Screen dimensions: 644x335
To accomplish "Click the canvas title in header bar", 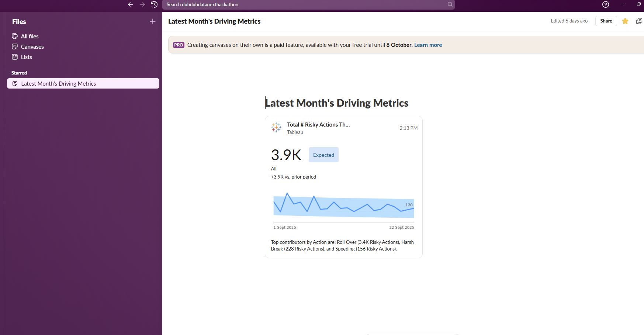I will 214,21.
